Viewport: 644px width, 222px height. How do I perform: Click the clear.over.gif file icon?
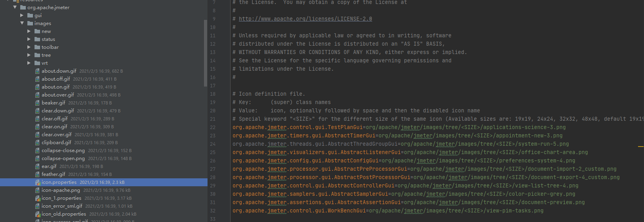coord(37,135)
